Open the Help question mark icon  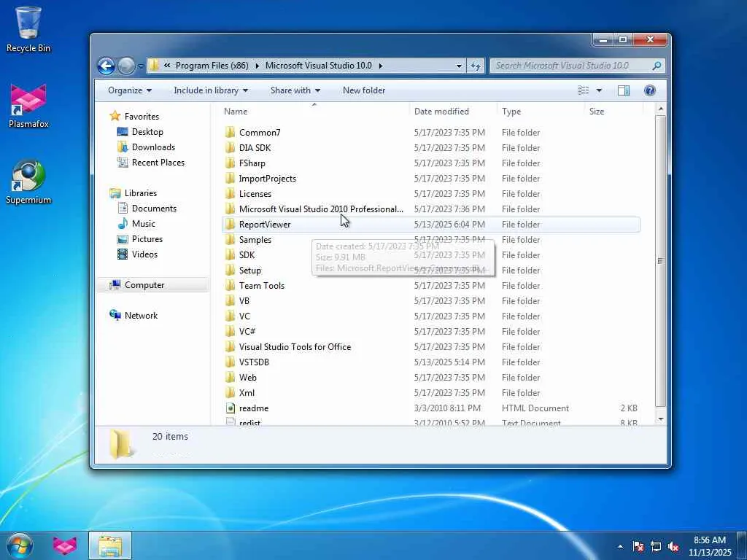pos(649,90)
